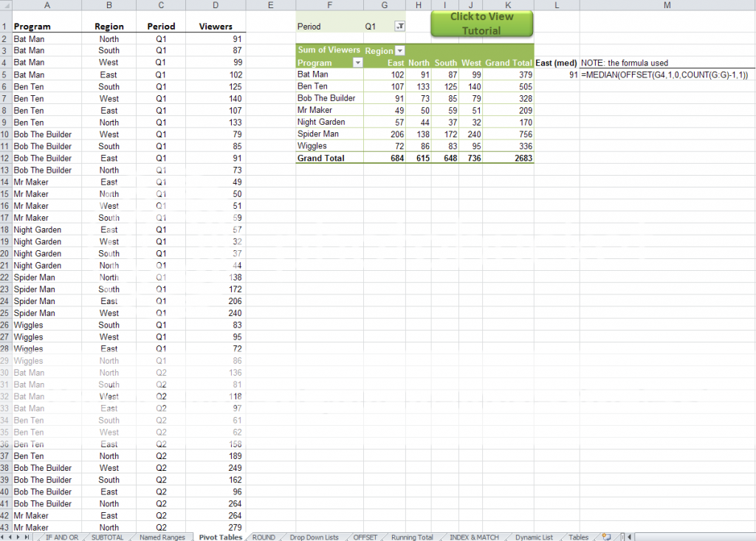Click the insert new worksheet icon after Tables tab
This screenshot has width=756, height=541.
click(607, 537)
